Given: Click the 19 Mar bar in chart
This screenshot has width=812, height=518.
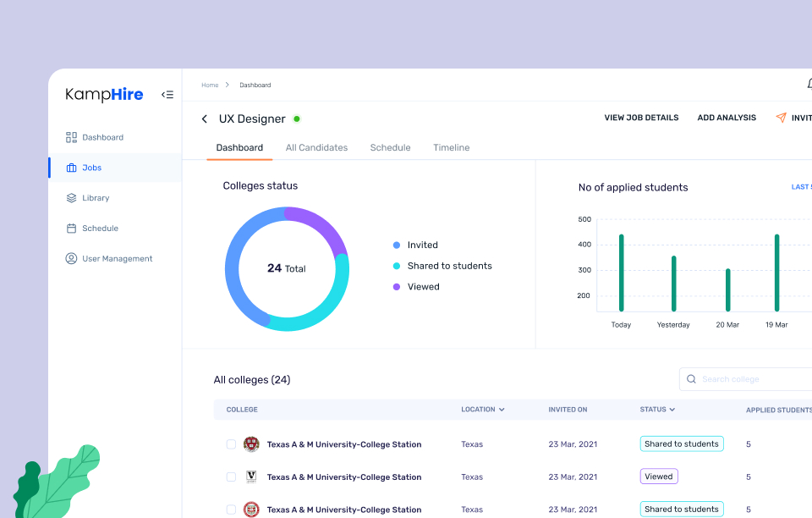Looking at the screenshot, I should (x=776, y=273).
